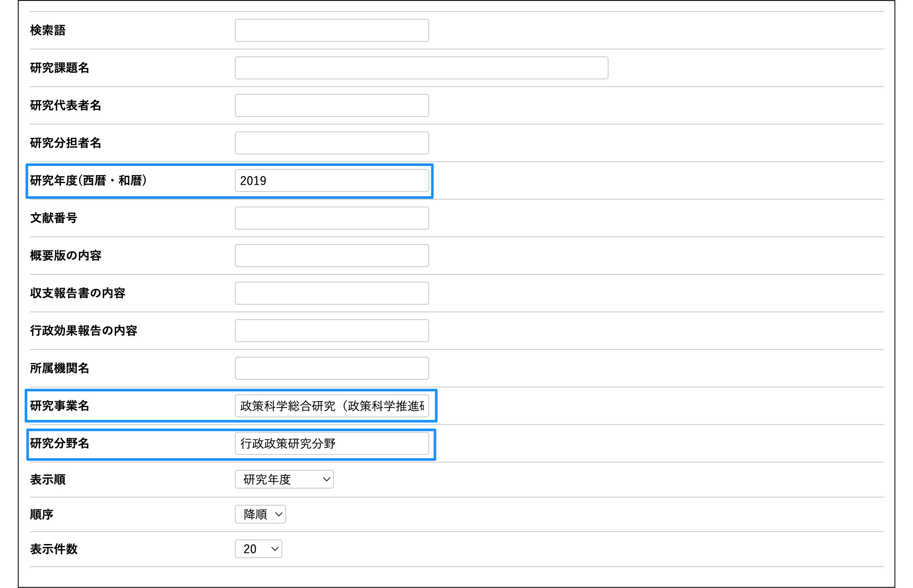Click the arrow on the 降順 selector
The image size is (913, 588).
[x=279, y=514]
